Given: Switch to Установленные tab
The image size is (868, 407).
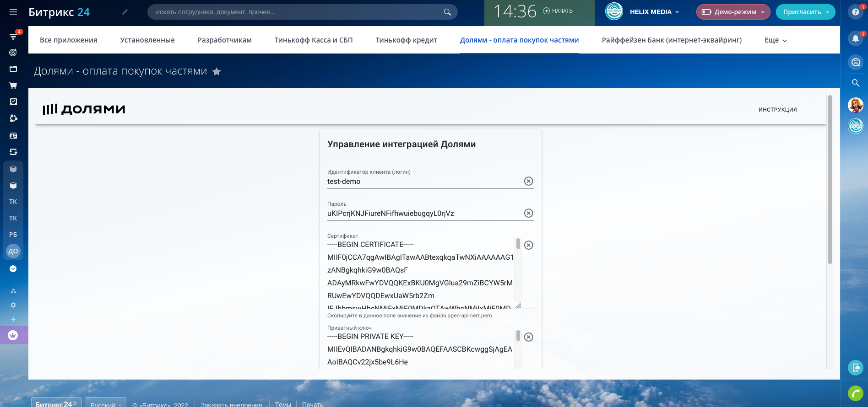Looking at the screenshot, I should pos(147,40).
